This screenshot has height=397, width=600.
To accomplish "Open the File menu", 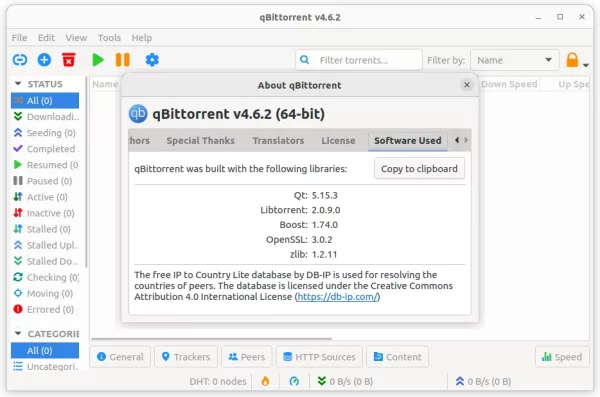I will point(20,38).
